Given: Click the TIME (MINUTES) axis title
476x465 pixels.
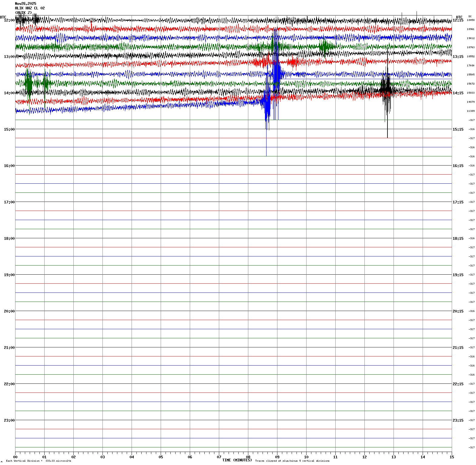Looking at the screenshot, I should [237, 460].
